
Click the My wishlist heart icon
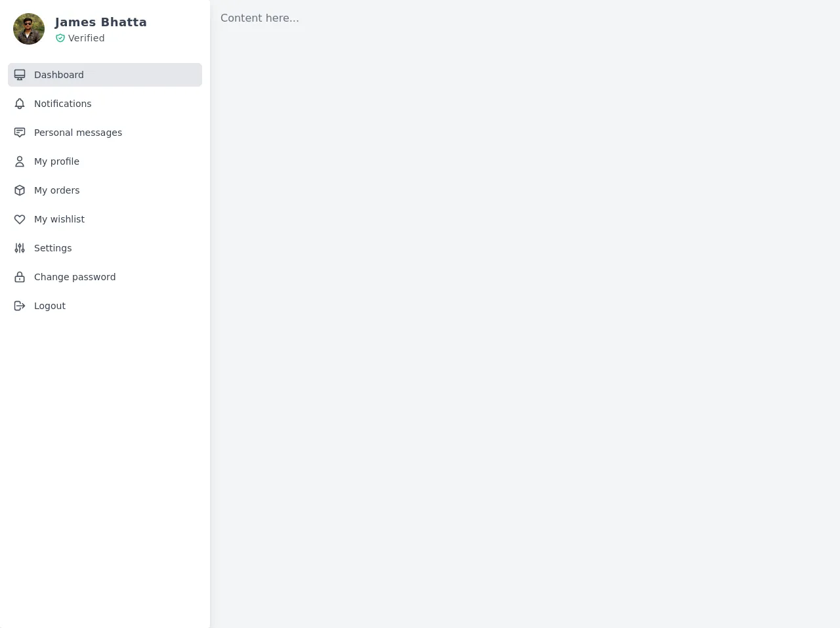(20, 219)
